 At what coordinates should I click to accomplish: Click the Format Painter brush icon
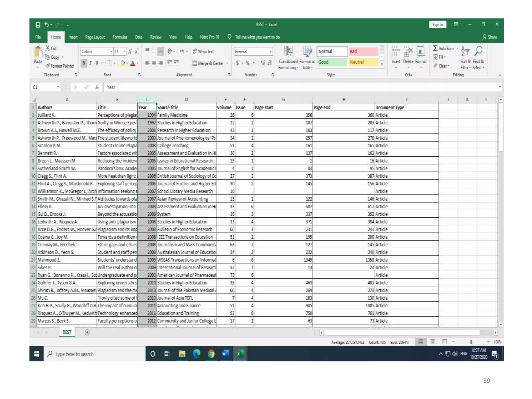tap(48, 66)
